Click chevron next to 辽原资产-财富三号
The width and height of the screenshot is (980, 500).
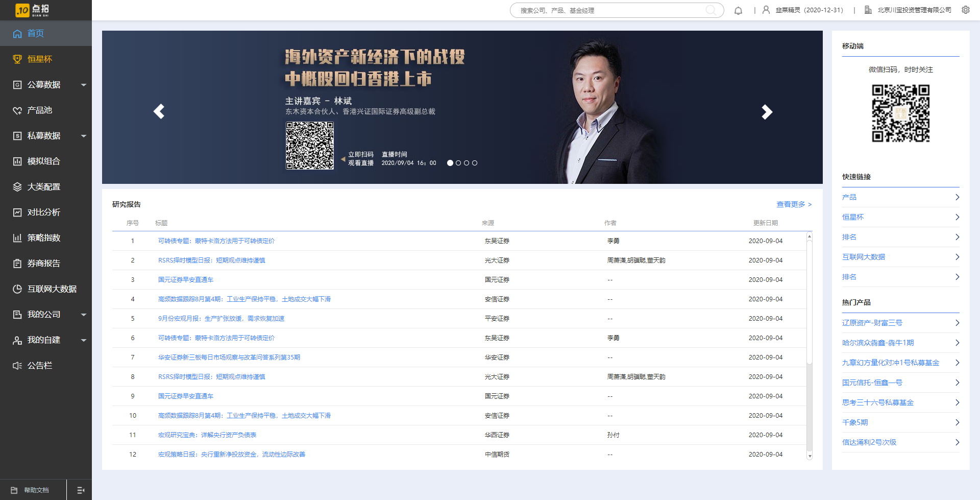(x=957, y=323)
